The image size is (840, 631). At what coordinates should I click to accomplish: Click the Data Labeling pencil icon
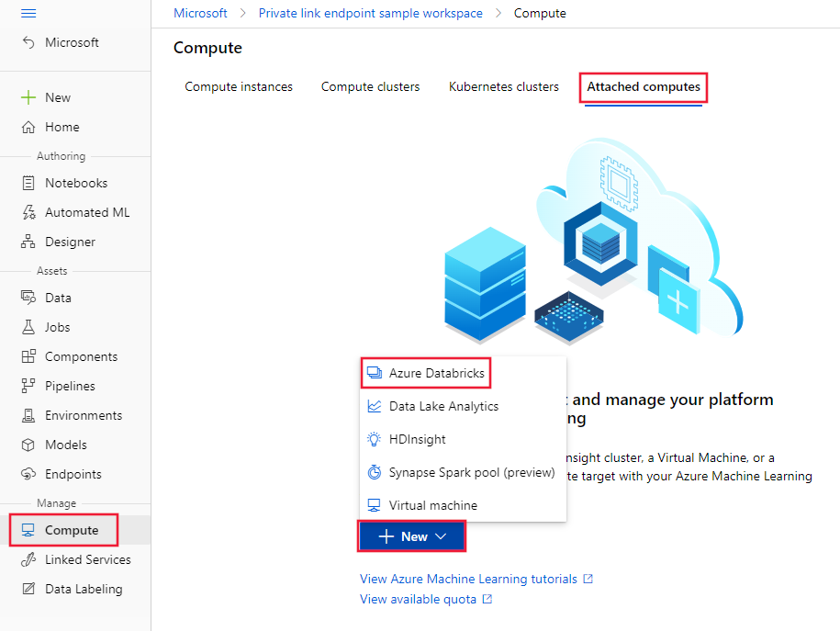28,589
